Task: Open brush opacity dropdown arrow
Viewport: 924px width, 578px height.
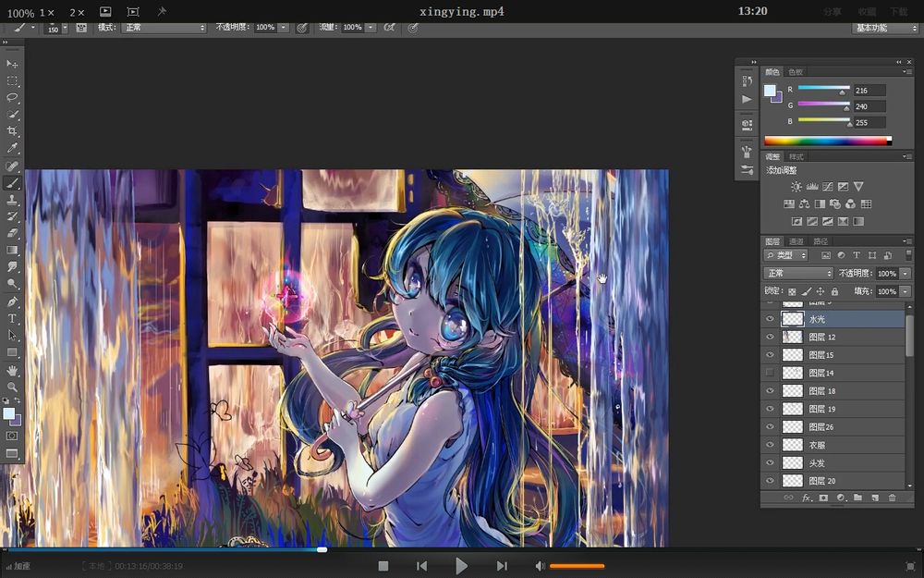Action: 283,28
